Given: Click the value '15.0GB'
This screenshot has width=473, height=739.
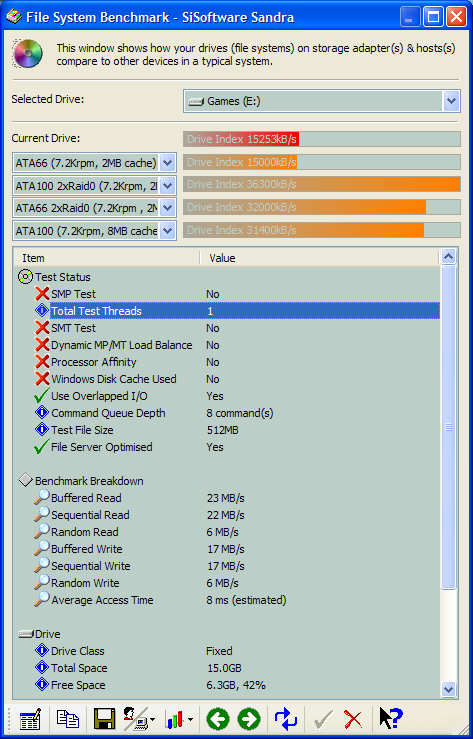Looking at the screenshot, I should click(225, 668).
